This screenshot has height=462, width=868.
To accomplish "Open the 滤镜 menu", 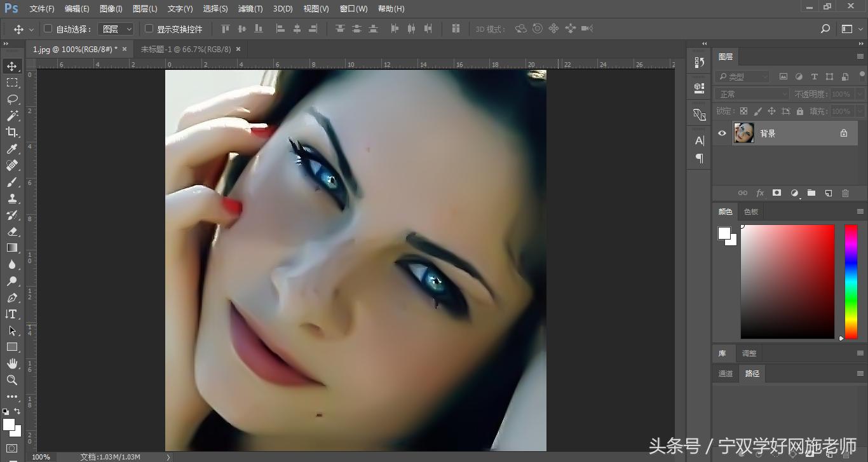I will pos(250,8).
